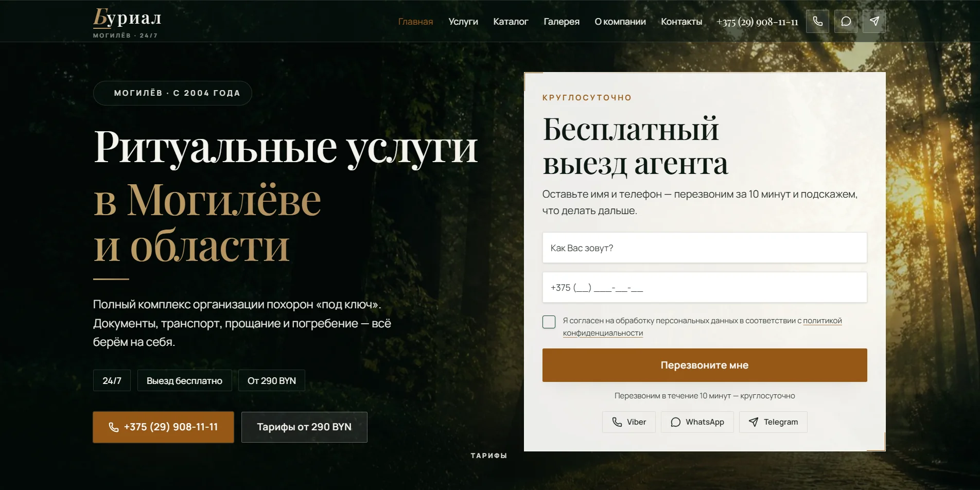
Task: Open Галерея in the navigation
Action: (x=562, y=22)
